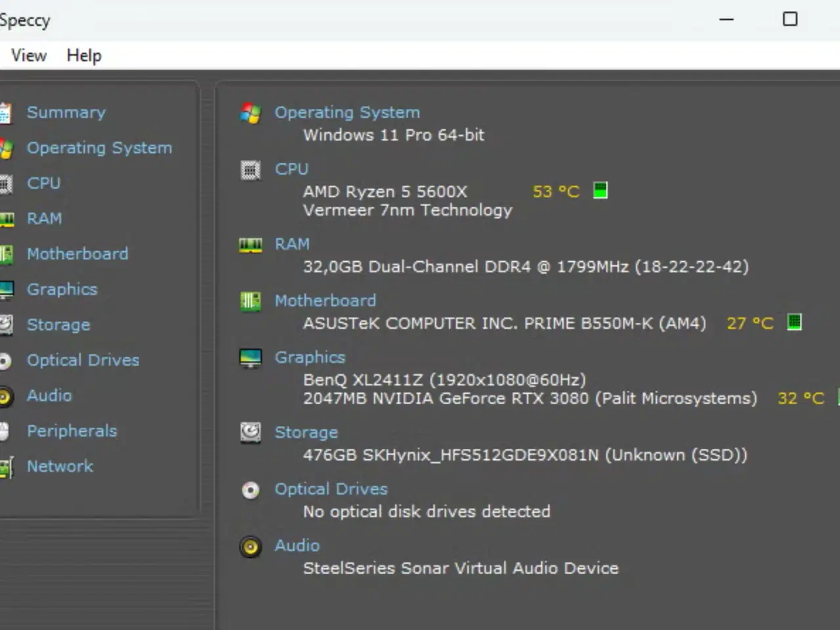Open the Help menu
The height and width of the screenshot is (630, 840).
(x=84, y=56)
